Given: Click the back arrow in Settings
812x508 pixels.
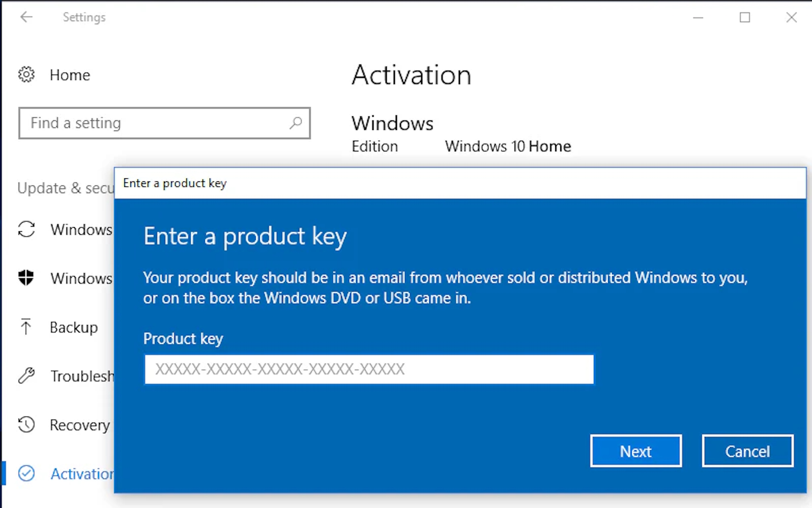Looking at the screenshot, I should 26,17.
